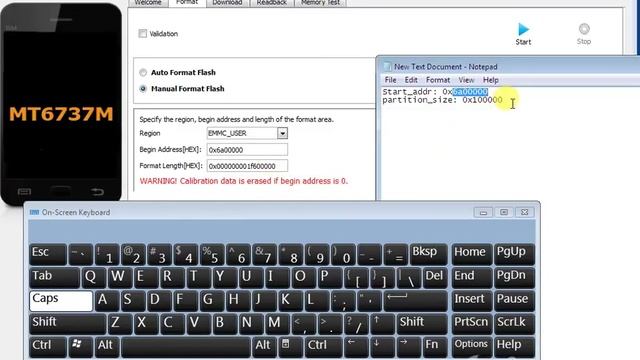Open Notepad Format menu

[438, 80]
